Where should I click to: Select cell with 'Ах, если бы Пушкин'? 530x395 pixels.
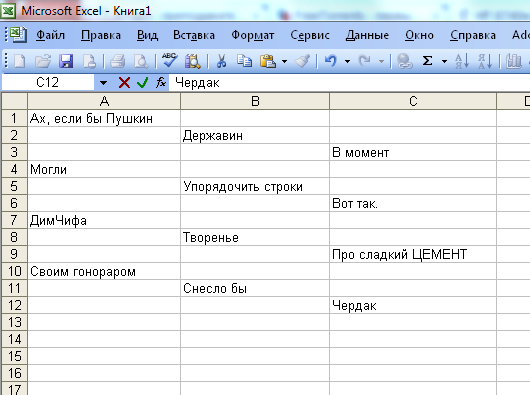click(x=104, y=118)
